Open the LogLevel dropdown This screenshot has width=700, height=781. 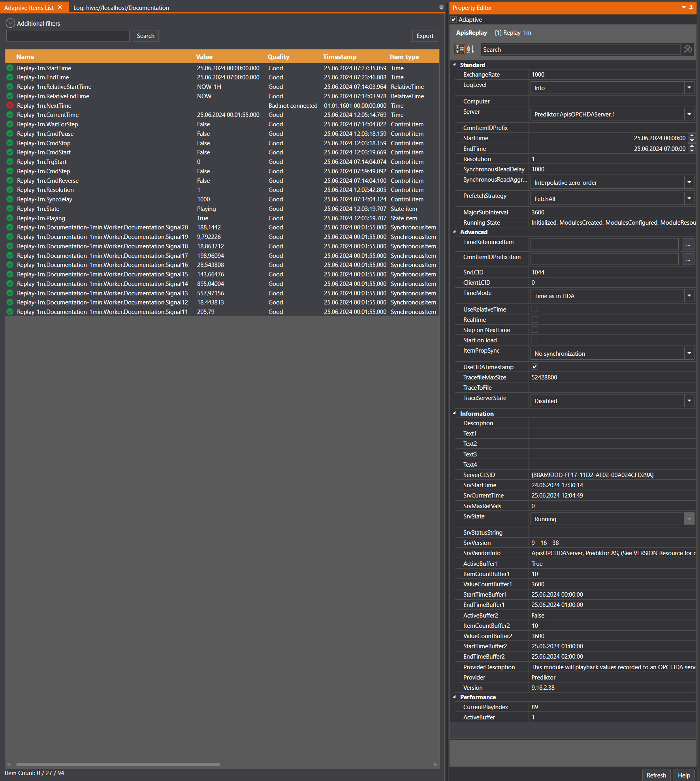pyautogui.click(x=689, y=88)
